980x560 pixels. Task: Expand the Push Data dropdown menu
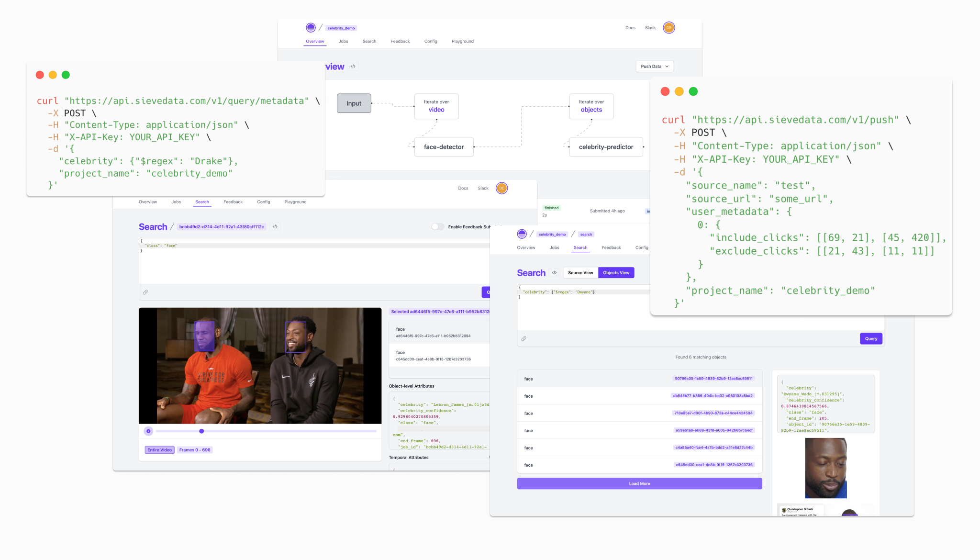tap(652, 66)
